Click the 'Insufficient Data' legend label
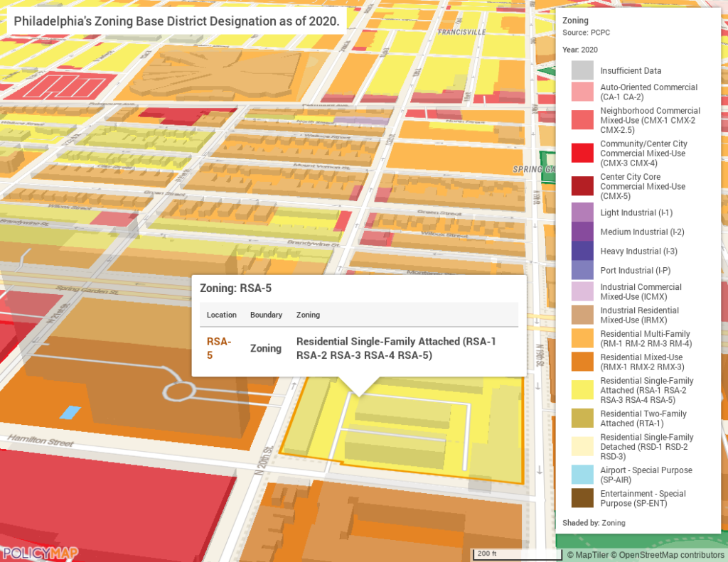 [631, 70]
